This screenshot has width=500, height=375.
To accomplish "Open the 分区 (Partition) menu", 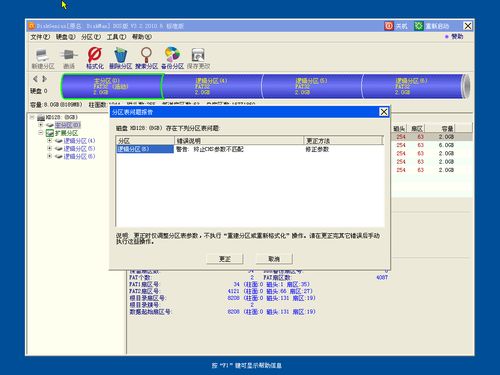I will pyautogui.click(x=91, y=37).
